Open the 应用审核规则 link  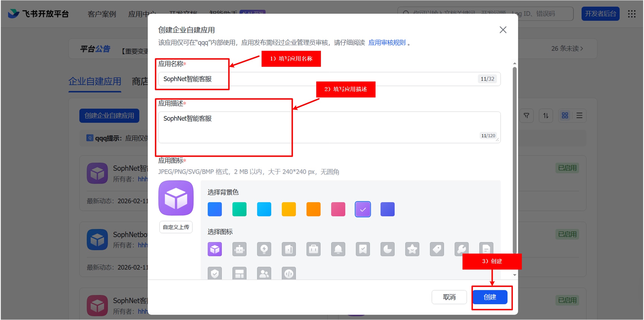[x=387, y=43]
